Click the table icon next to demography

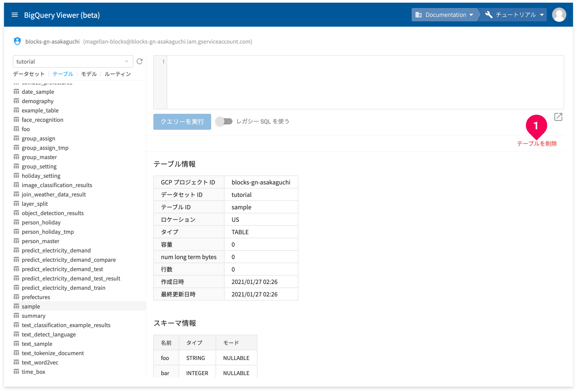16,101
